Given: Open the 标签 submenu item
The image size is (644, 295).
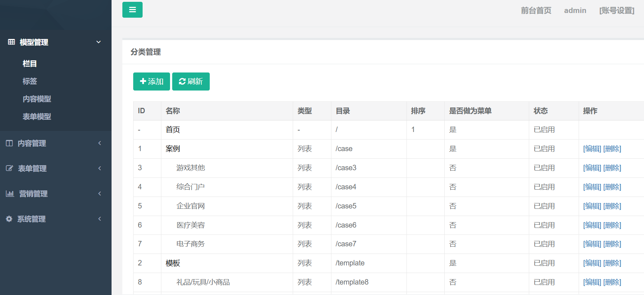Looking at the screenshot, I should [30, 81].
